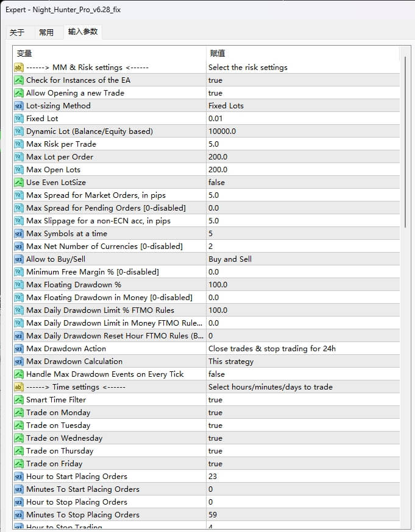
Task: Click the icon beside Dynamic Lot parameter
Action: click(x=19, y=131)
